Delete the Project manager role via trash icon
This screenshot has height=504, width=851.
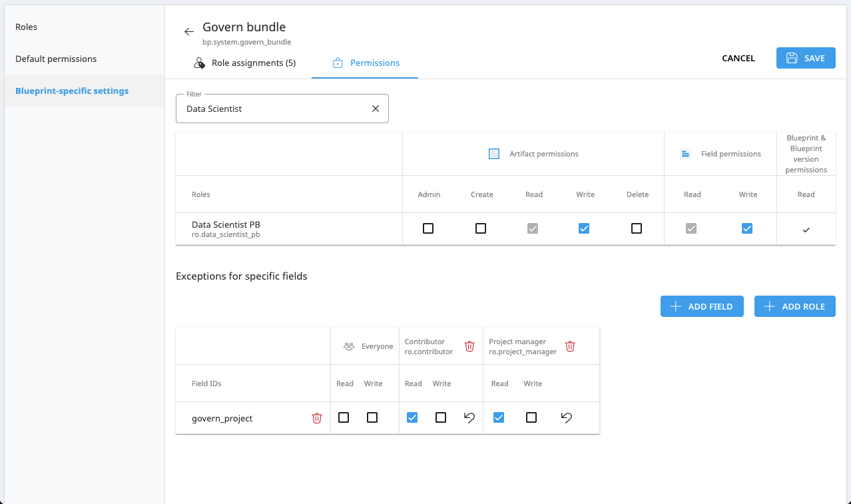tap(570, 346)
